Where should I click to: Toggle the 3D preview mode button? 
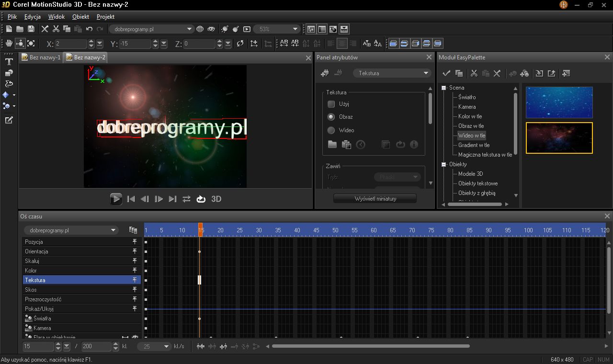[x=216, y=199]
